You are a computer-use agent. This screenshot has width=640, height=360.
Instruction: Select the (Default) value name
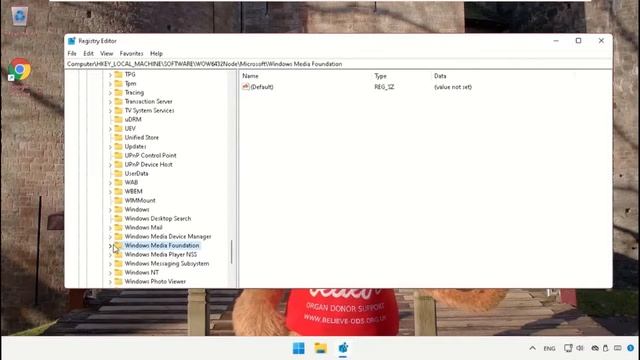(x=262, y=87)
